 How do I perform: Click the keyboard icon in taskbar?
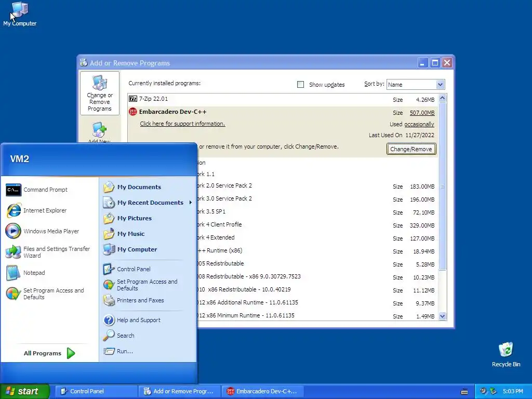click(x=464, y=392)
